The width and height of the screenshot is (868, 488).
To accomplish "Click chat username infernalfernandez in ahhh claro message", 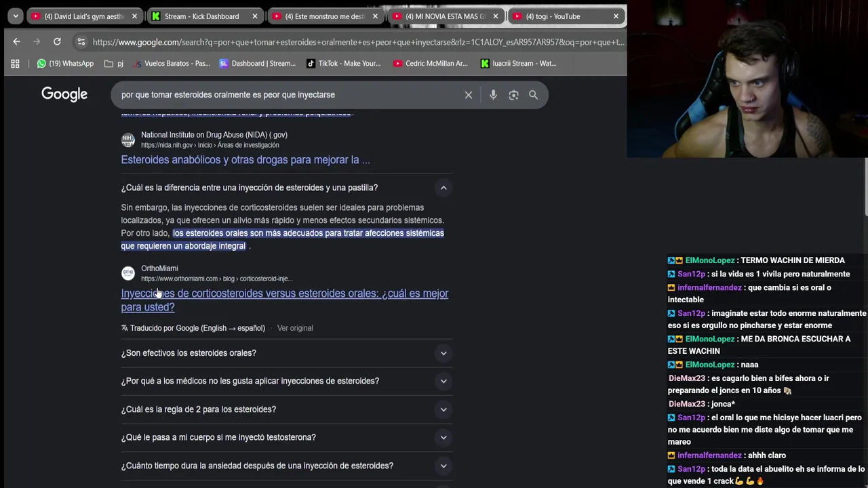I will pyautogui.click(x=709, y=455).
